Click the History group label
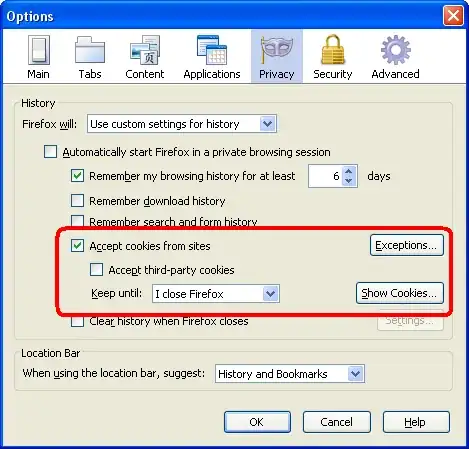 [38, 103]
